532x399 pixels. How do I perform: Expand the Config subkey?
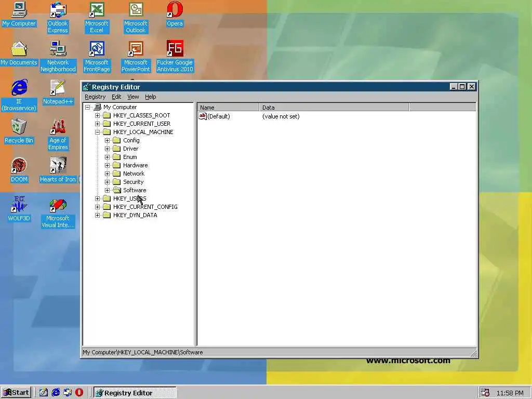(107, 140)
